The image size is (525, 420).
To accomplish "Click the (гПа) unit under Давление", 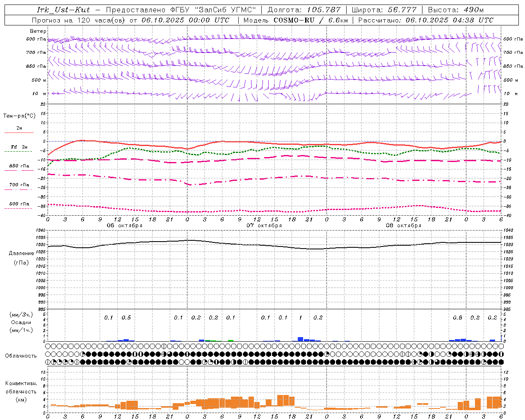I will click(x=21, y=262).
